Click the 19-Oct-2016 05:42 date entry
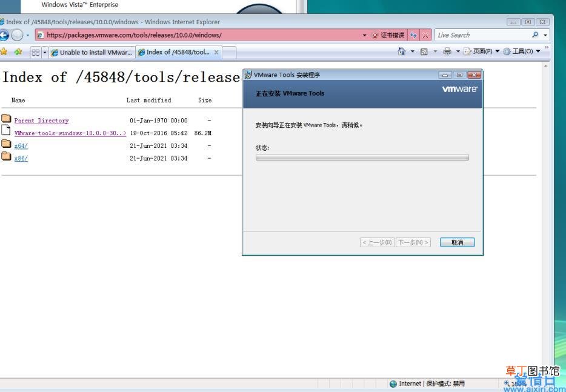The image size is (566, 392). pos(158,133)
